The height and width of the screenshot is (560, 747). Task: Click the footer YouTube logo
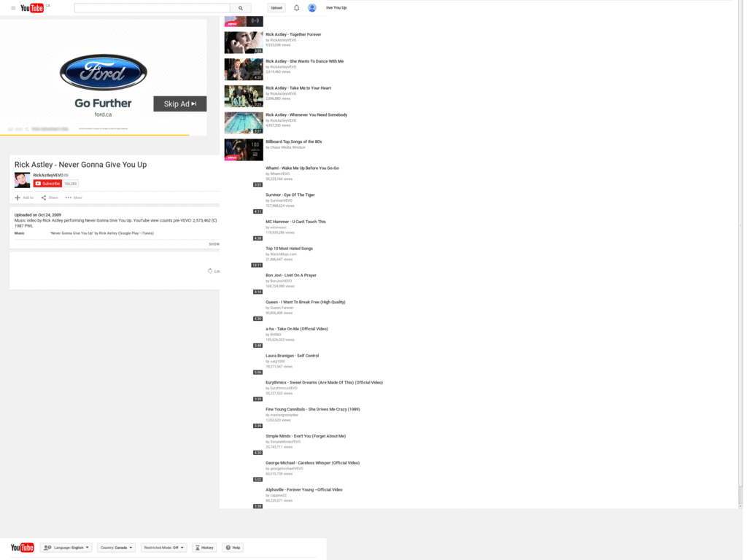[x=23, y=548]
